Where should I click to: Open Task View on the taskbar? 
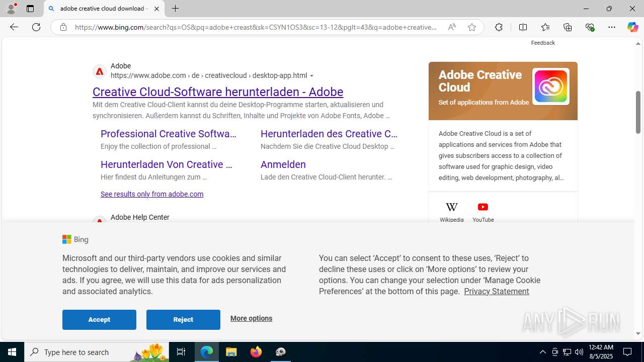click(181, 352)
